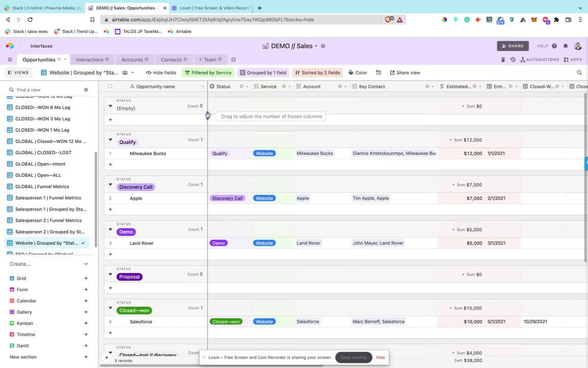The width and height of the screenshot is (588, 368).
Task: Open the trash icon in the tab bar
Action: (x=503, y=60)
